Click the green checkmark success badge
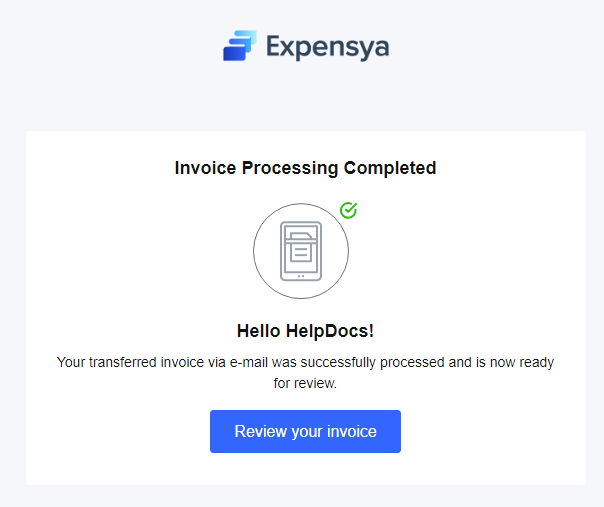The height and width of the screenshot is (507, 604). click(x=348, y=210)
